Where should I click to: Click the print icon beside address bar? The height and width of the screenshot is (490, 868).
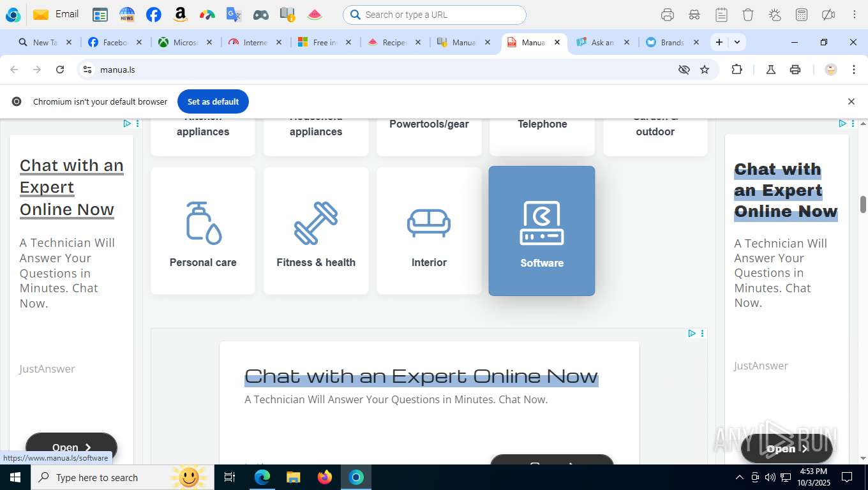click(795, 70)
